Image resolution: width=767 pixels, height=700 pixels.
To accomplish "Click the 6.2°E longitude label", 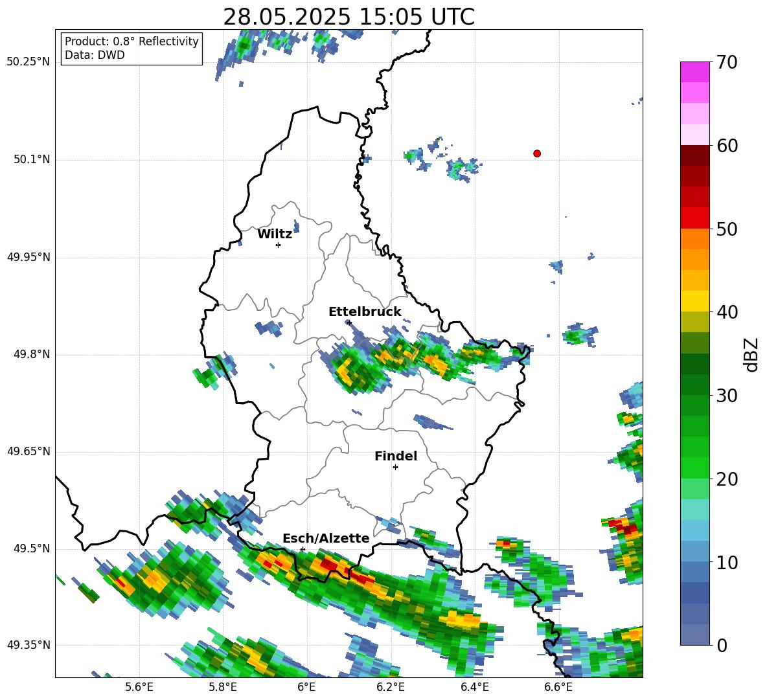I will click(x=391, y=687).
